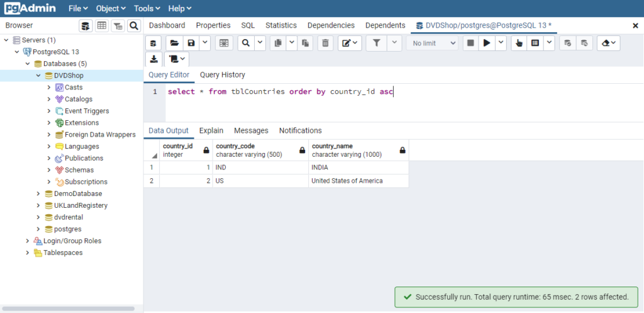Expand the Login/Group Roles node
644x313 pixels.
(28, 241)
